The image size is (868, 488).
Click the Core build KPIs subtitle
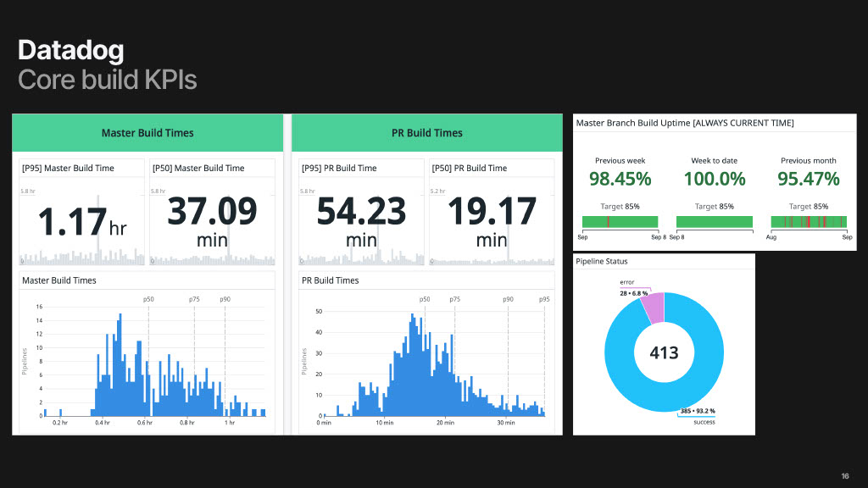[108, 80]
